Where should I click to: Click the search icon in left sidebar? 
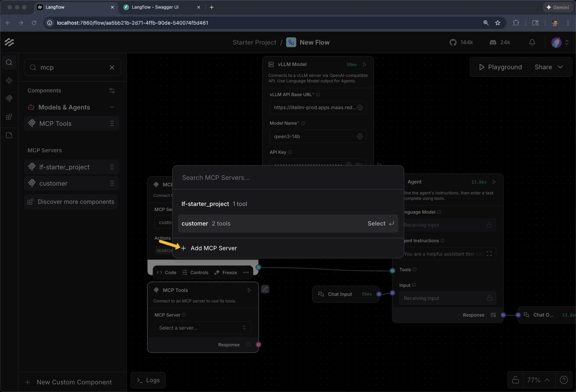click(x=9, y=62)
